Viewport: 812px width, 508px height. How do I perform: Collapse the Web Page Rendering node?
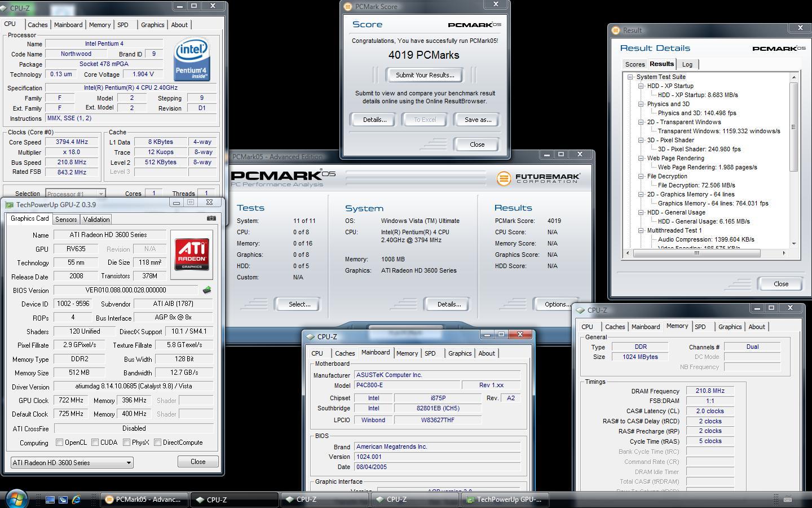click(x=641, y=158)
